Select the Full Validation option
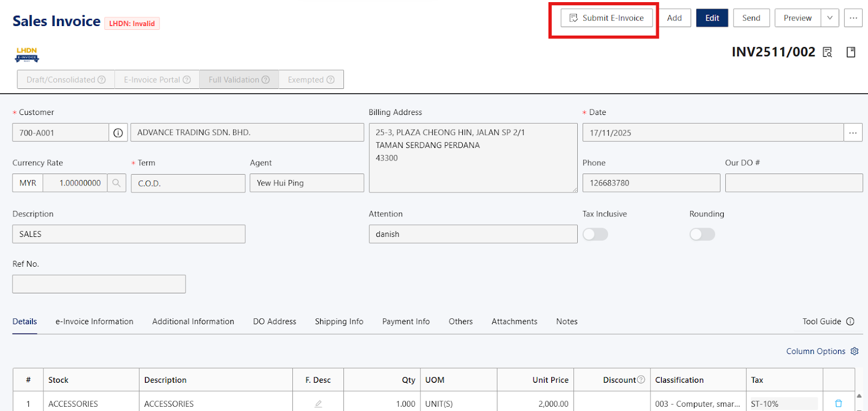 (x=239, y=80)
